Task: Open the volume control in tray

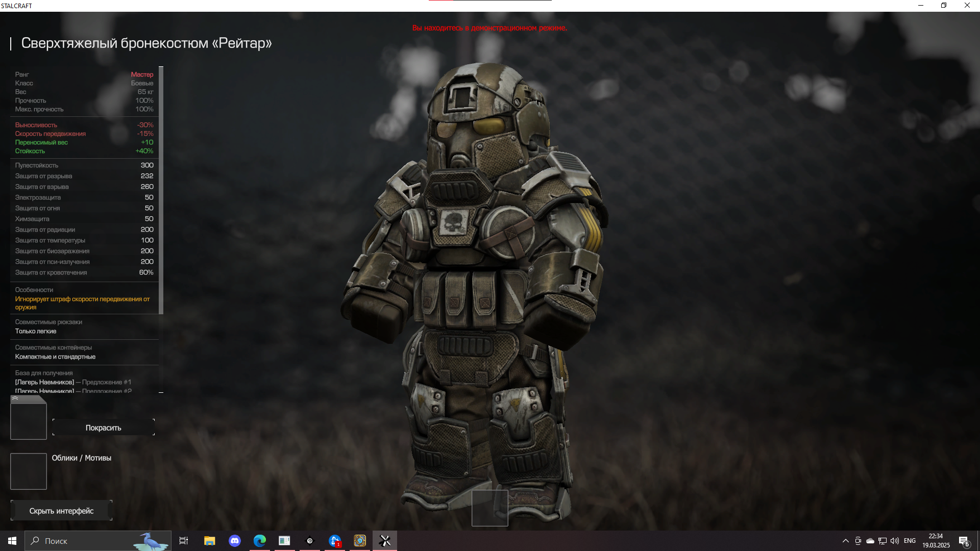Action: coord(895,541)
